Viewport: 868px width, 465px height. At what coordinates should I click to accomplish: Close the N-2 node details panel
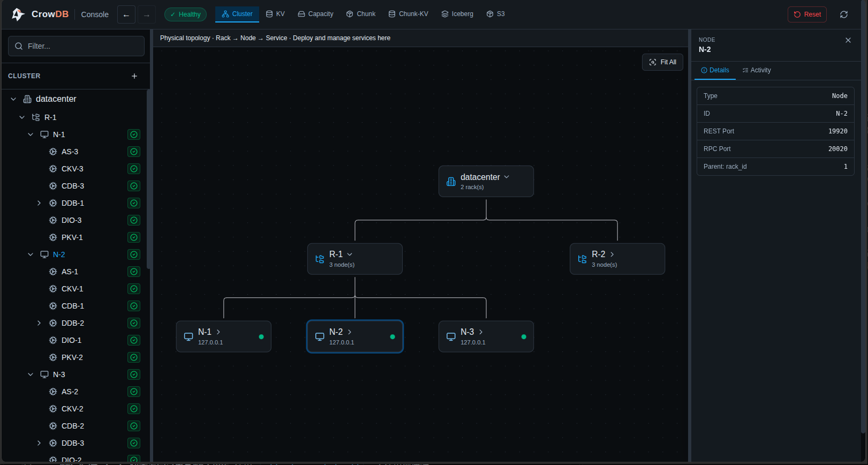[x=848, y=40]
